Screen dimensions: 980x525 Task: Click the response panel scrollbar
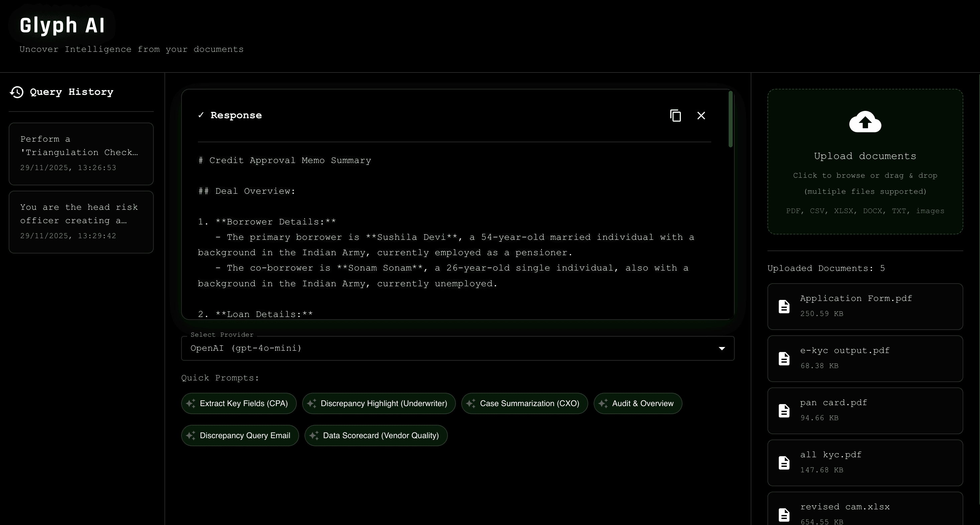click(730, 119)
